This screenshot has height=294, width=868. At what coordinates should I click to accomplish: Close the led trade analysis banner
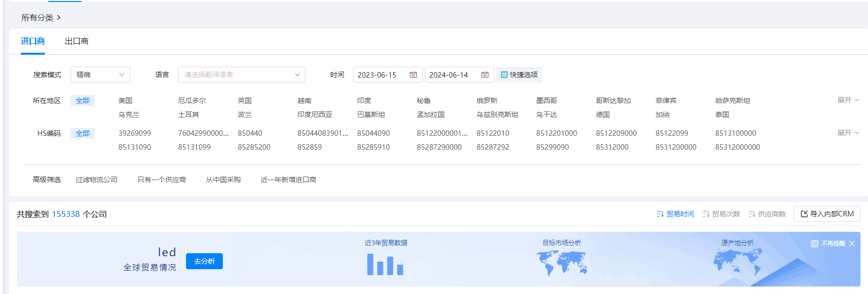[x=852, y=244]
